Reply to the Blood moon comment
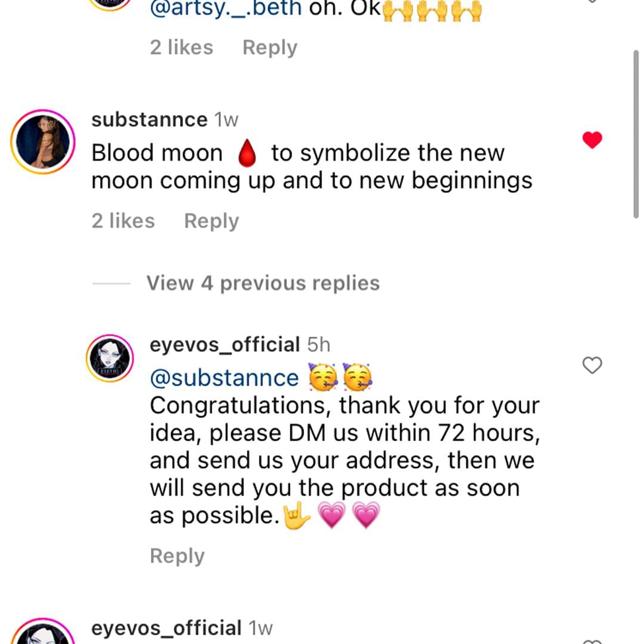644x644 pixels. coord(211,221)
